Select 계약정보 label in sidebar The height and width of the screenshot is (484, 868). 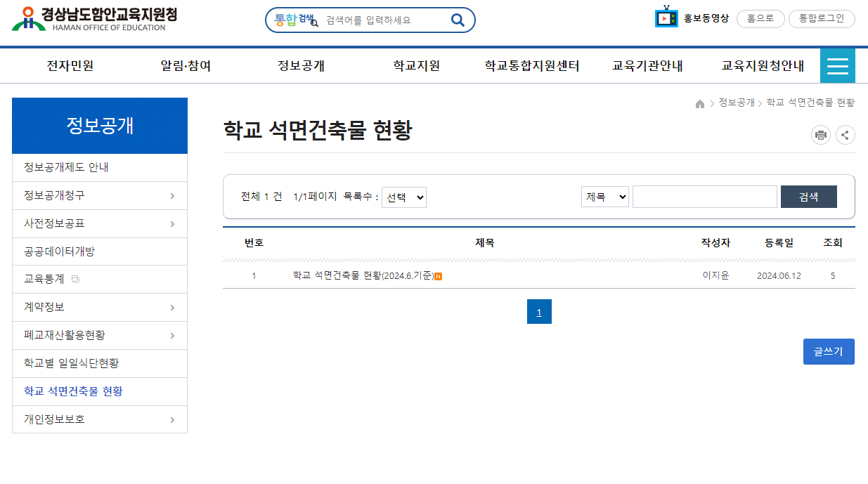(x=44, y=308)
